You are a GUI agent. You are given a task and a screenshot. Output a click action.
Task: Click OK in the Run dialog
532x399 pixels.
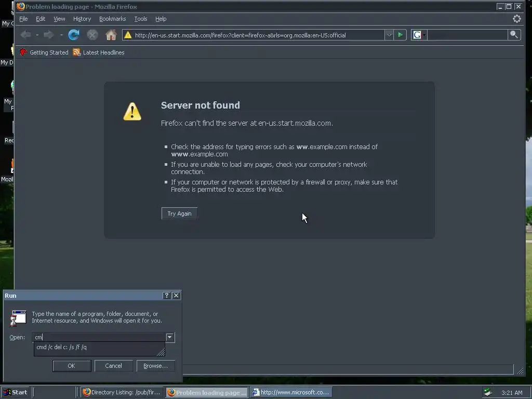coord(72,366)
